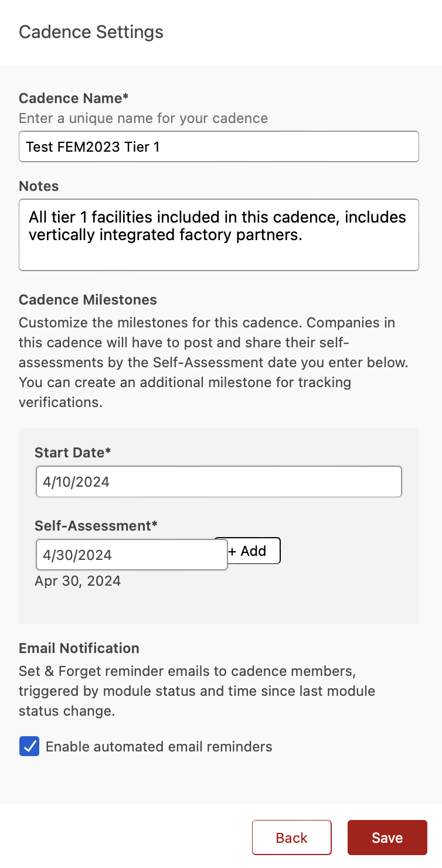This screenshot has width=442, height=868.
Task: Add another milestone with the + Add button
Action: coord(247,551)
